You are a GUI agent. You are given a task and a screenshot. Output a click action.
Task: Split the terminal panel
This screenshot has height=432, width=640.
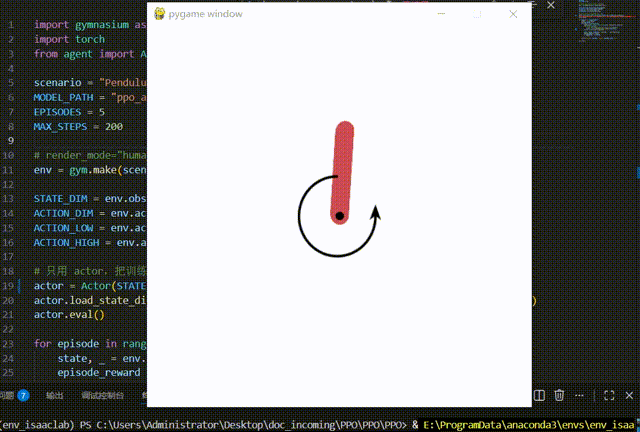coord(539,395)
